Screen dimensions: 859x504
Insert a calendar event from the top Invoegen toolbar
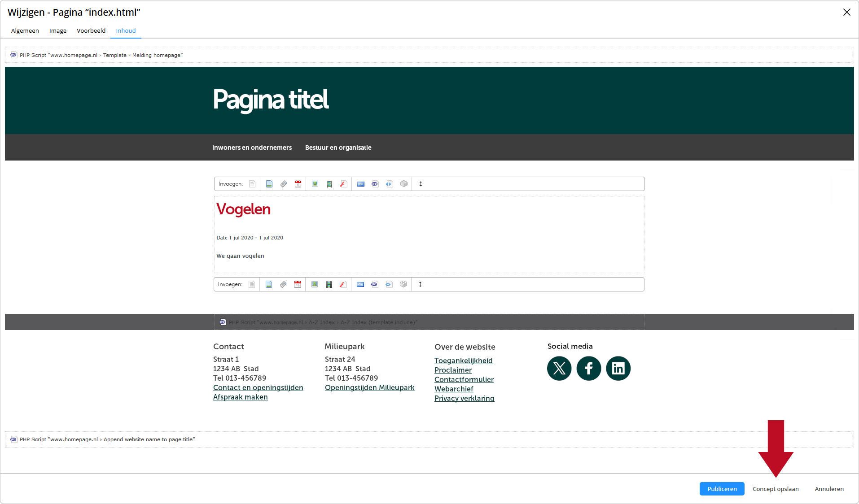pos(298,184)
